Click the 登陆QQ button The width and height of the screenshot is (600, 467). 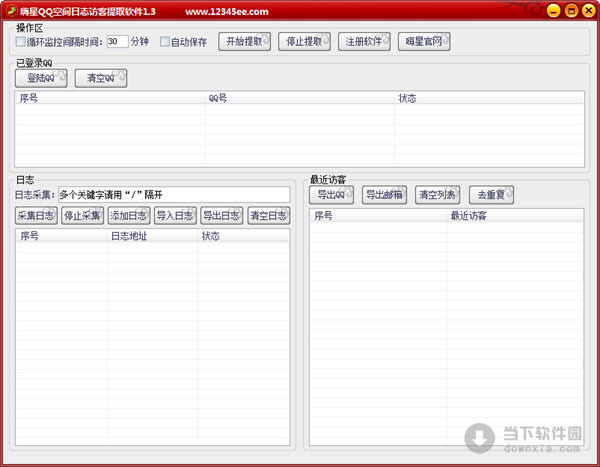coord(41,78)
